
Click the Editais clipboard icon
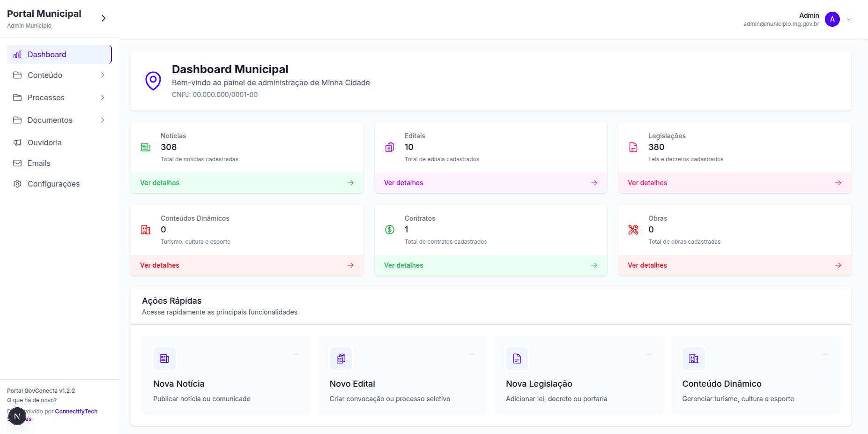pyautogui.click(x=389, y=147)
